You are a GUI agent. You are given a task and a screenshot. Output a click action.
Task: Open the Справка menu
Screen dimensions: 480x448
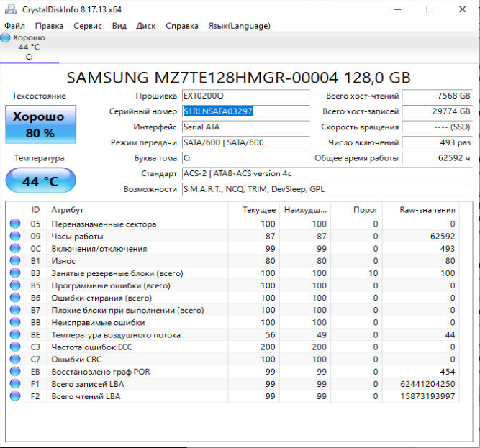[182, 26]
